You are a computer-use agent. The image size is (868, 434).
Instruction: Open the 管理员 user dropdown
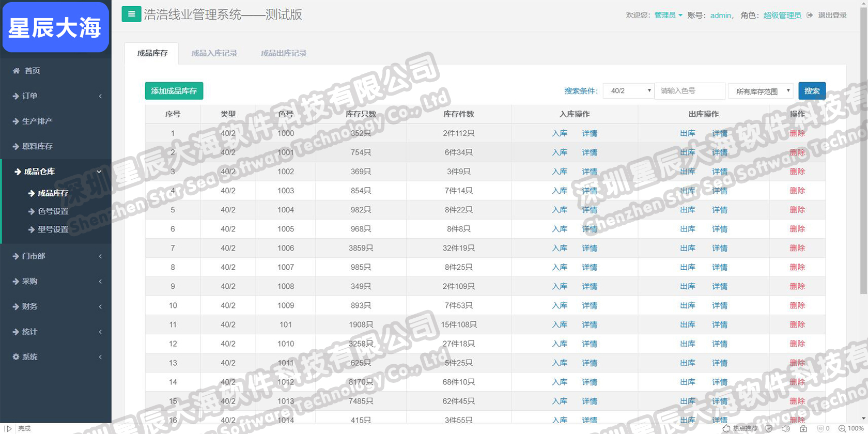pos(668,15)
